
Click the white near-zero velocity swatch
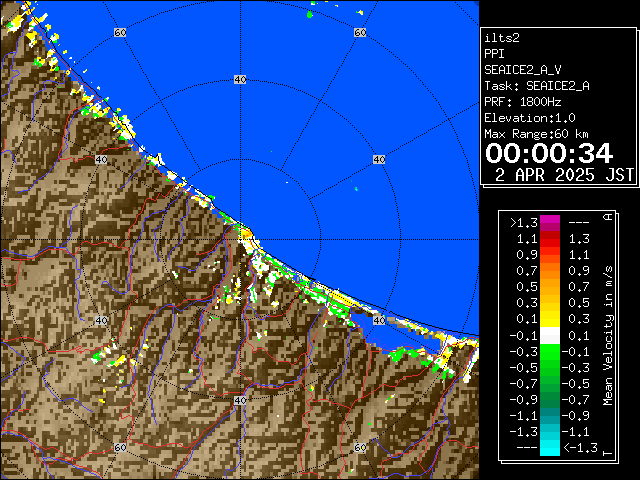(550, 336)
